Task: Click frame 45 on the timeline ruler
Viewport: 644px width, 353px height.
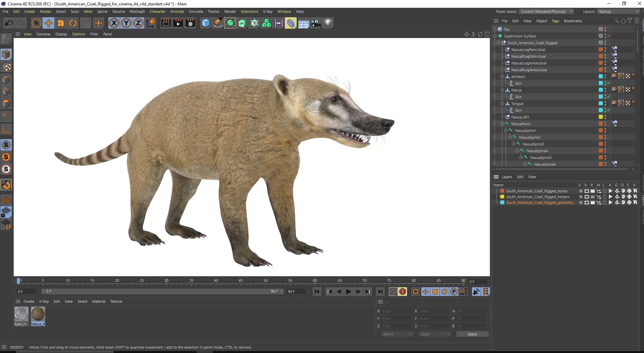Action: pos(241,281)
